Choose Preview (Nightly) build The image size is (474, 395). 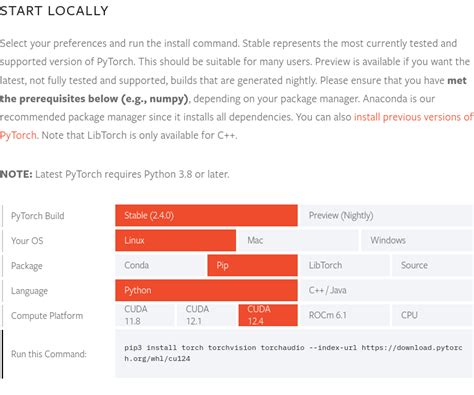(386, 215)
